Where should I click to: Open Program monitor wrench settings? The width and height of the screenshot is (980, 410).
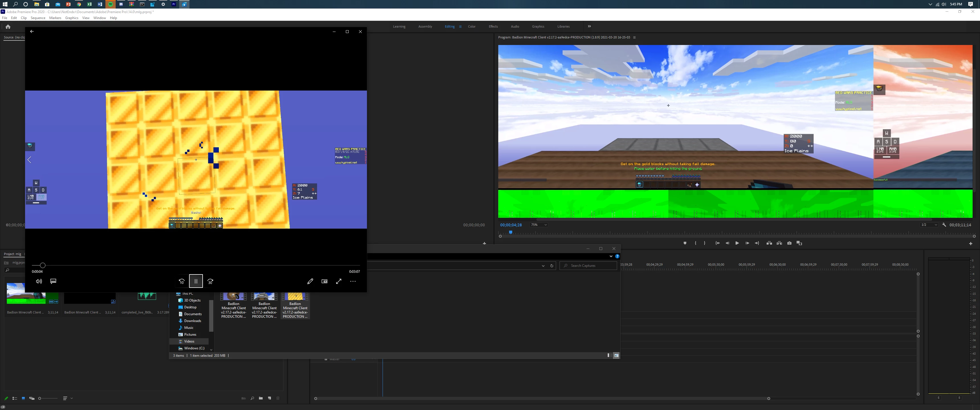click(x=944, y=225)
